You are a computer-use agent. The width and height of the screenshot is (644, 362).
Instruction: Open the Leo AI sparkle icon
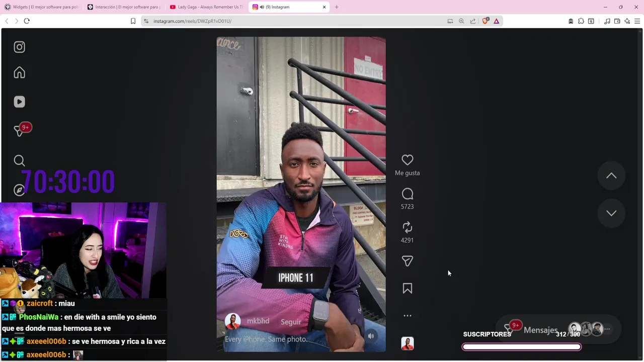point(627,21)
